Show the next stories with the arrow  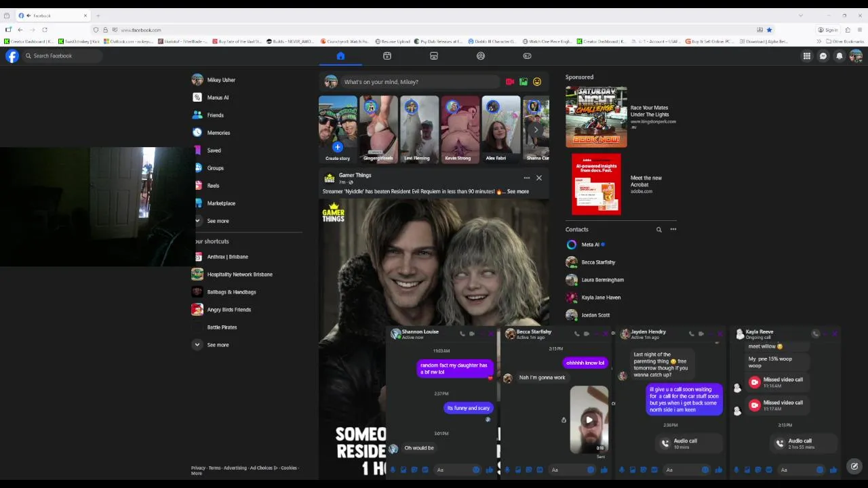pos(536,129)
